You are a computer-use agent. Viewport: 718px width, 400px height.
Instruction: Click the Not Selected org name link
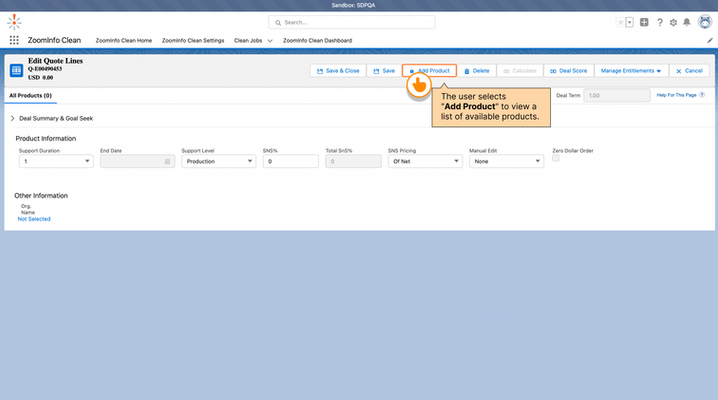click(34, 219)
